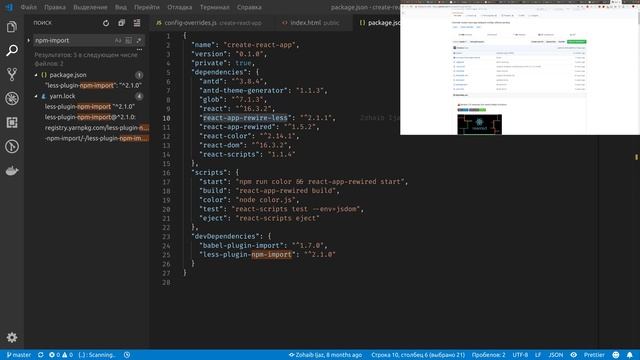Open the Manage gear icon
640x360 pixels.
click(12, 337)
